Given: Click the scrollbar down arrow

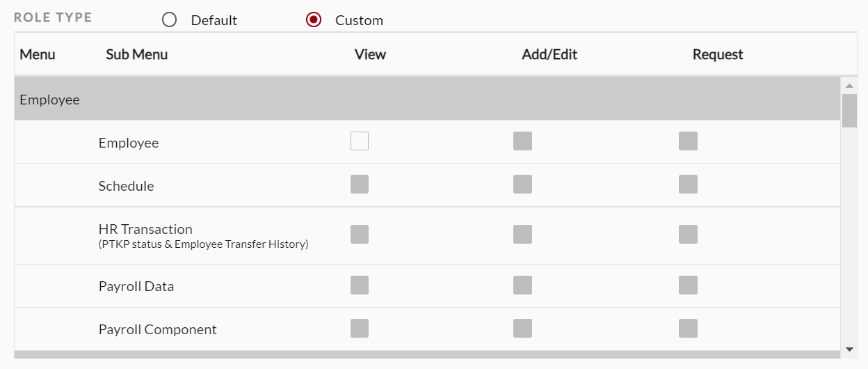Looking at the screenshot, I should [849, 349].
